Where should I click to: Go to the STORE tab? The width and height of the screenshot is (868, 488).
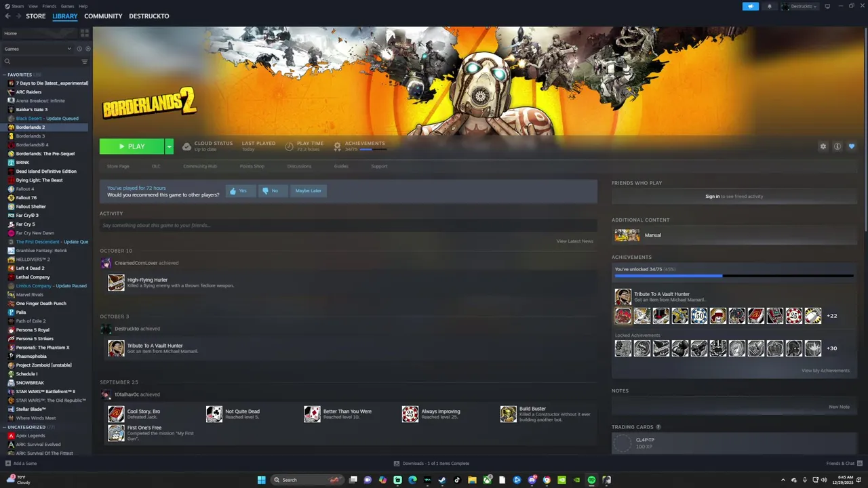coord(36,16)
